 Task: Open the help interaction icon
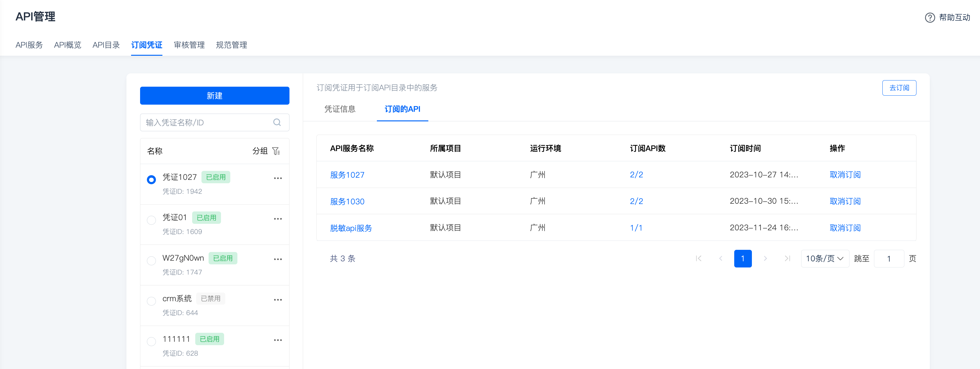point(929,17)
